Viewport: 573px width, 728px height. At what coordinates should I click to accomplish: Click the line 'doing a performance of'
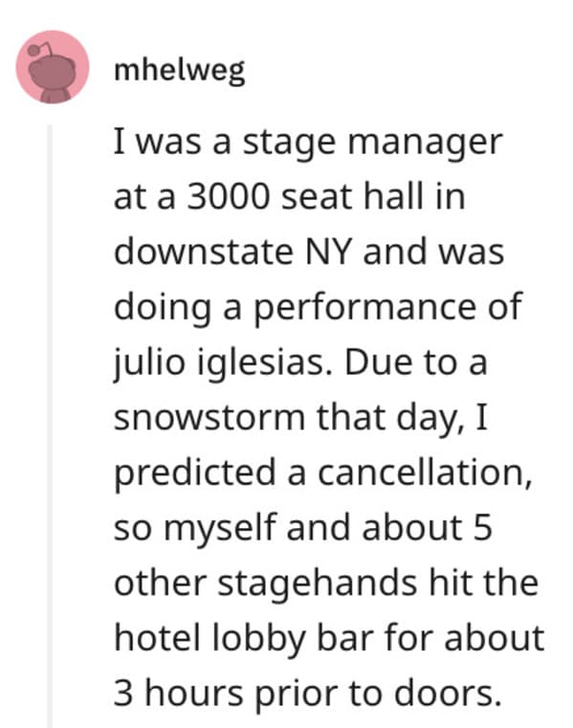(319, 306)
